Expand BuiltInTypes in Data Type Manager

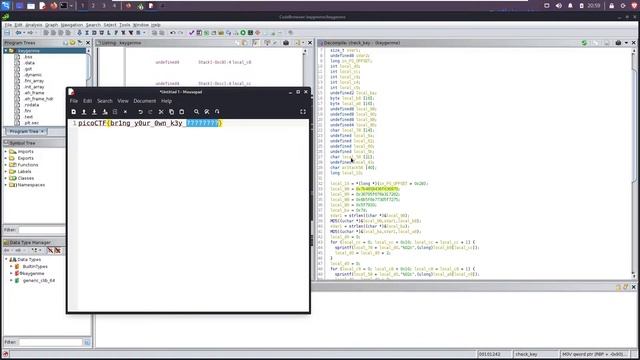[x=11, y=267]
